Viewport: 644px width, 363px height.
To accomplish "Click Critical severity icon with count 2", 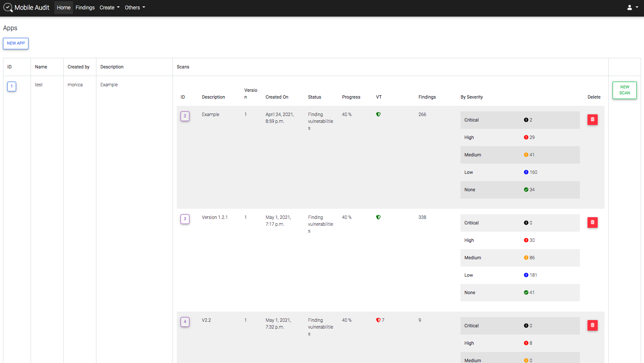I will pos(526,120).
